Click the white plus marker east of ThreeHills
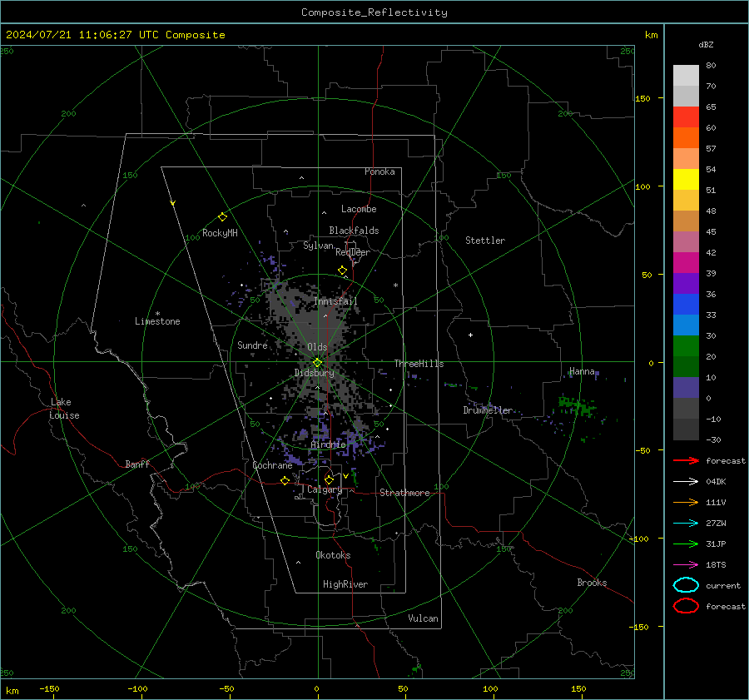The image size is (749, 700). click(470, 335)
